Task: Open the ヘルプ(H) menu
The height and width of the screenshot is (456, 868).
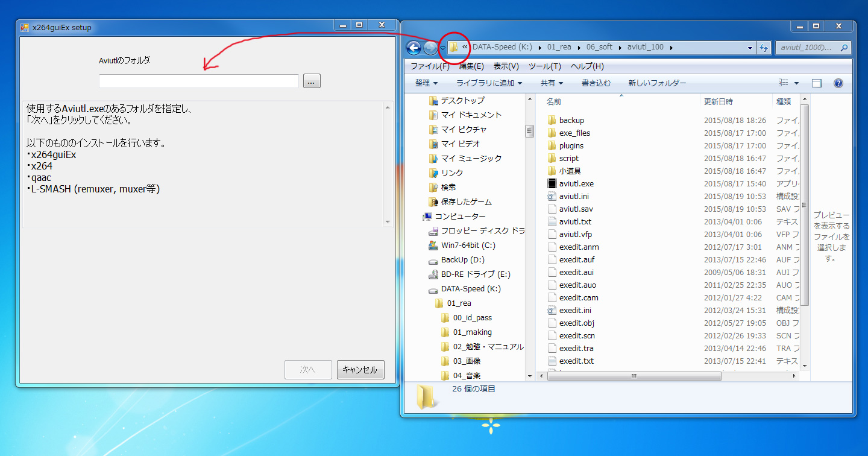Action: pyautogui.click(x=587, y=66)
